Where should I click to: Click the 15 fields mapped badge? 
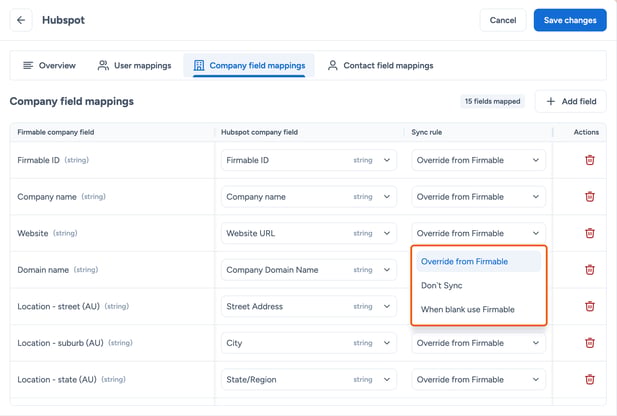pos(492,102)
